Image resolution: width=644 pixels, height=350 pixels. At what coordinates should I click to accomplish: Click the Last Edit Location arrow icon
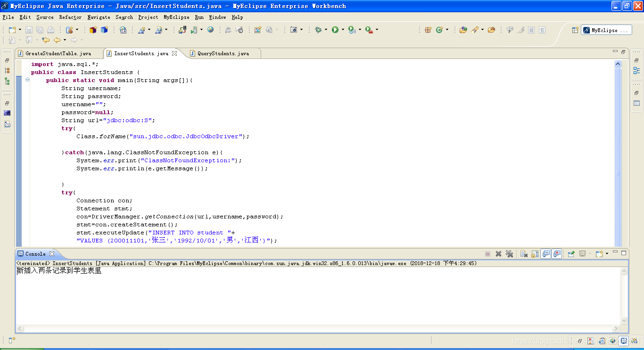click(46, 40)
